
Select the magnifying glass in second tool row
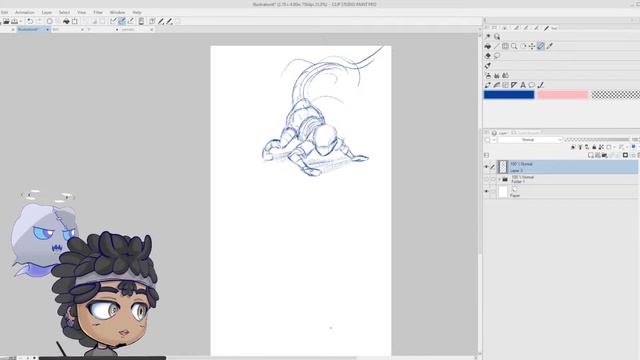tap(514, 46)
